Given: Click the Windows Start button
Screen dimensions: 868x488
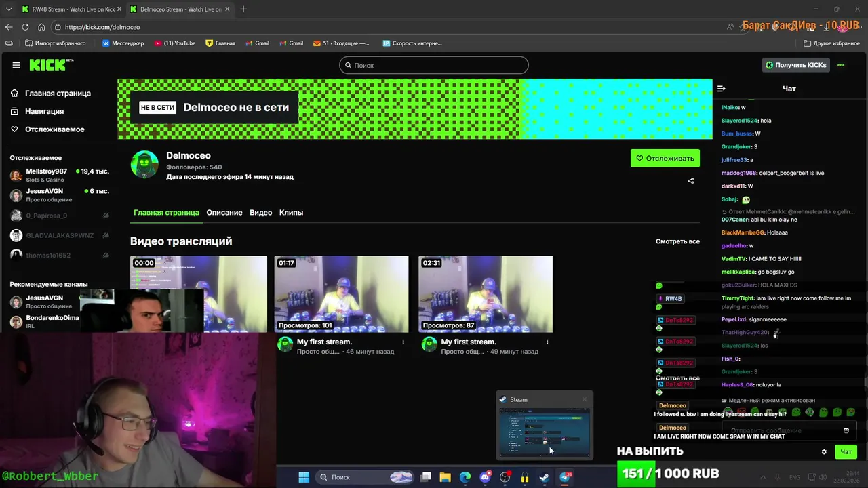Looking at the screenshot, I should coord(304,477).
